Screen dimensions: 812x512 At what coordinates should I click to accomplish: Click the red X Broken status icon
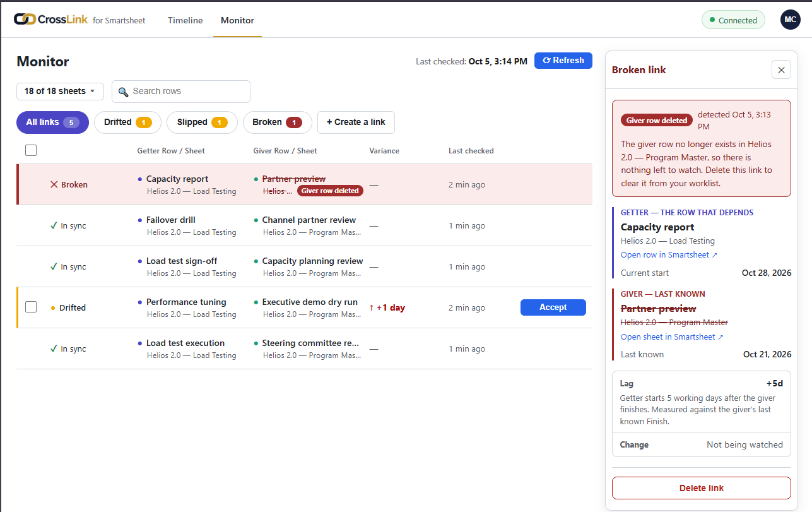54,185
